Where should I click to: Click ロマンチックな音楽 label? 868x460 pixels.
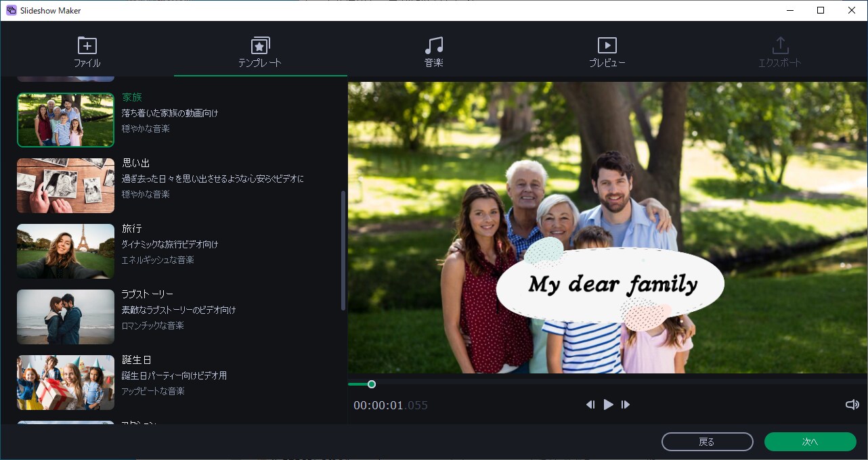153,325
